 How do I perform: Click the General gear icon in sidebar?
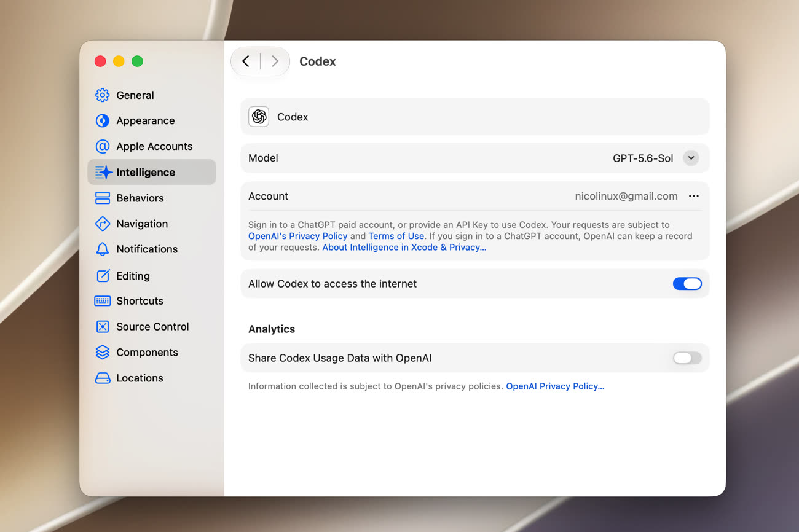click(x=103, y=95)
